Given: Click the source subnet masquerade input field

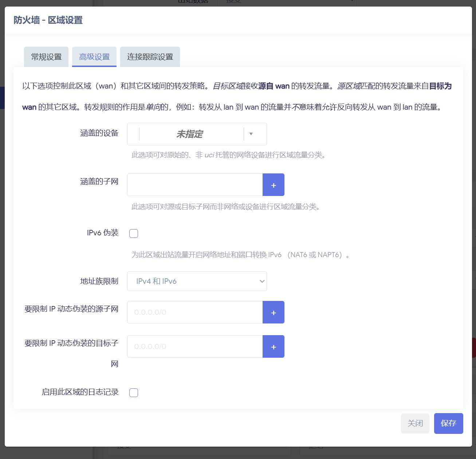Looking at the screenshot, I should pos(195,313).
